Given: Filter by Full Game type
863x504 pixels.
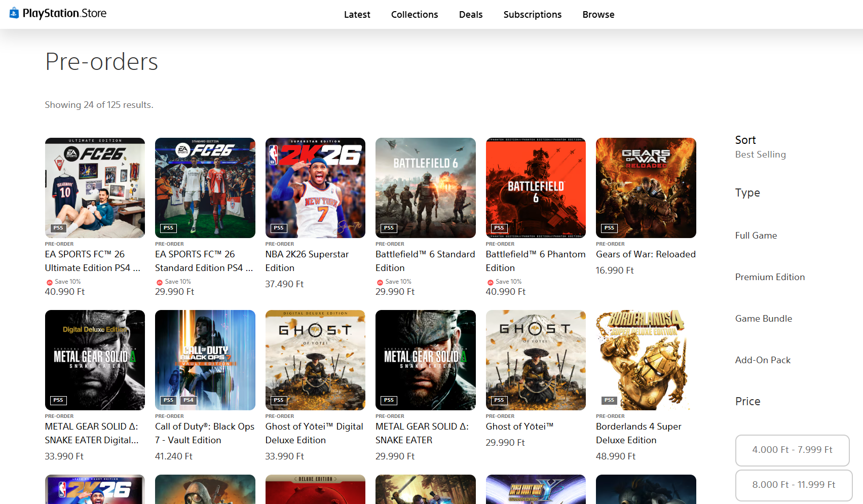Looking at the screenshot, I should [756, 236].
